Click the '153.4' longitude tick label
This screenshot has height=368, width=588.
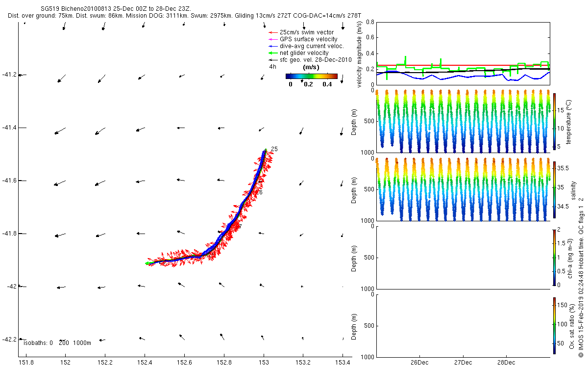343,363
